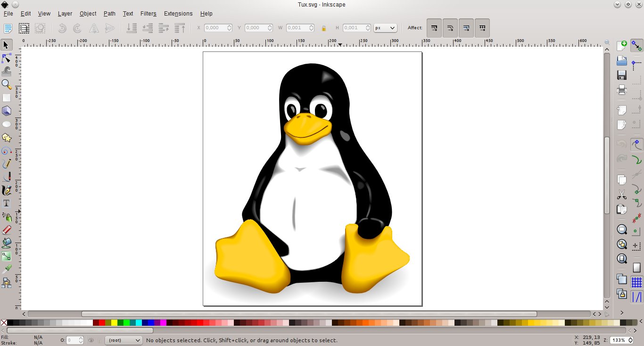Select the Bezier pen tool
644x346 pixels.
click(7, 177)
